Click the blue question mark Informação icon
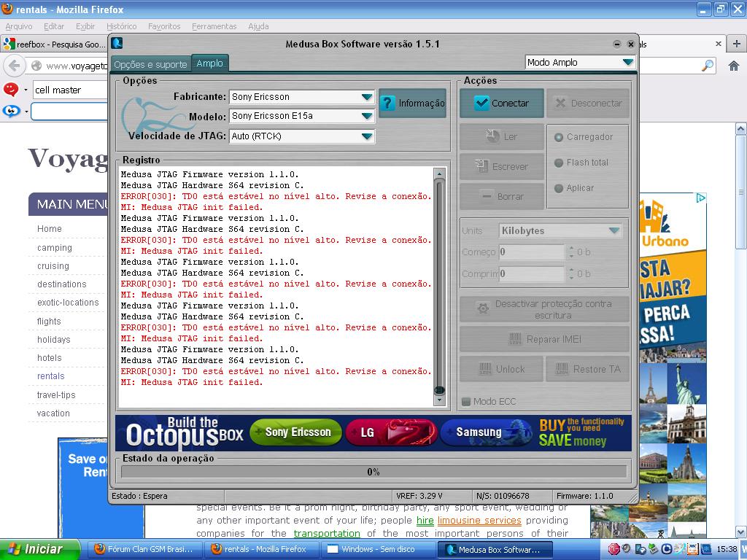The width and height of the screenshot is (747, 560). click(x=388, y=103)
